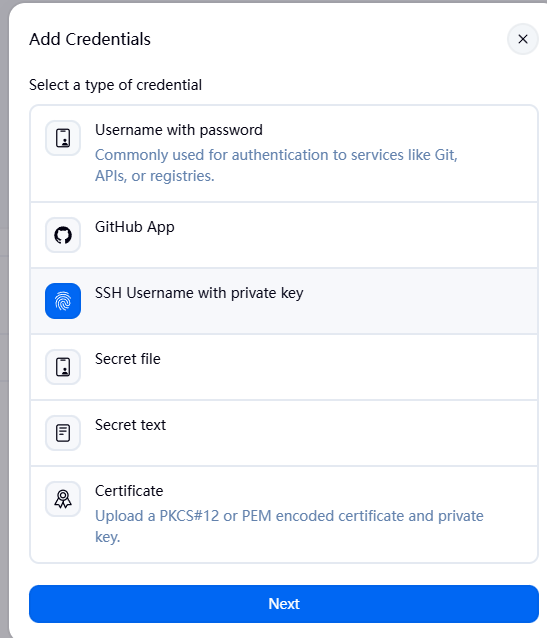Pick the Secret text option label
The image size is (547, 638).
click(130, 425)
